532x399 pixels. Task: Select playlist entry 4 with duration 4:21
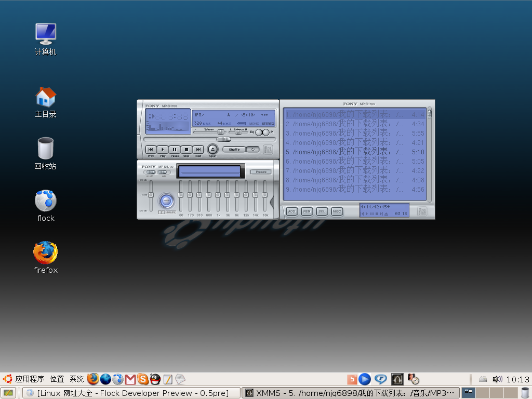tap(355, 142)
